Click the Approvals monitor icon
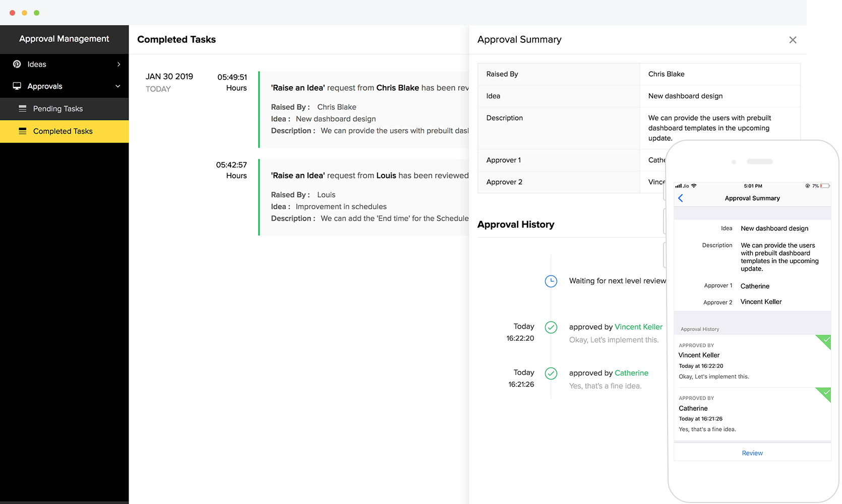 17,86
